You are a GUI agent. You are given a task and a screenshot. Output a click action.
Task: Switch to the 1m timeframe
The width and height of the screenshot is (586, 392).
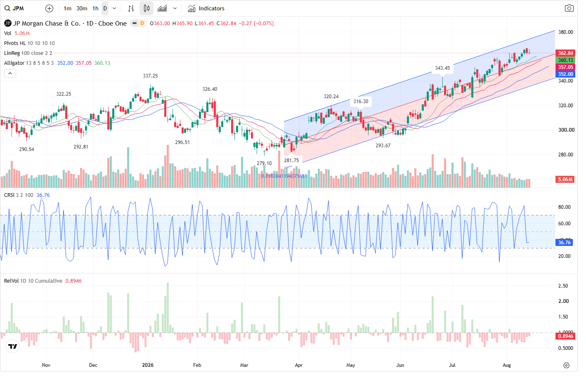coord(68,8)
